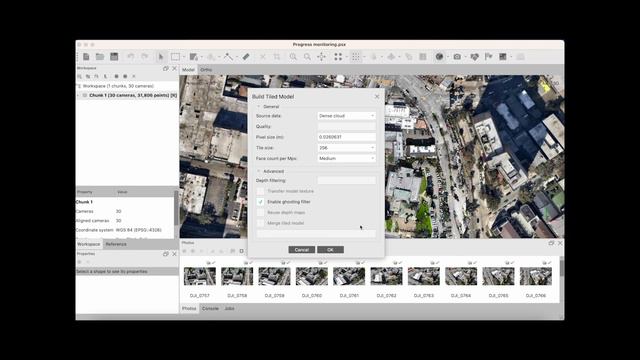This screenshot has height=360, width=640.
Task: Toggle the Show cameras icon
Action: click(457, 57)
